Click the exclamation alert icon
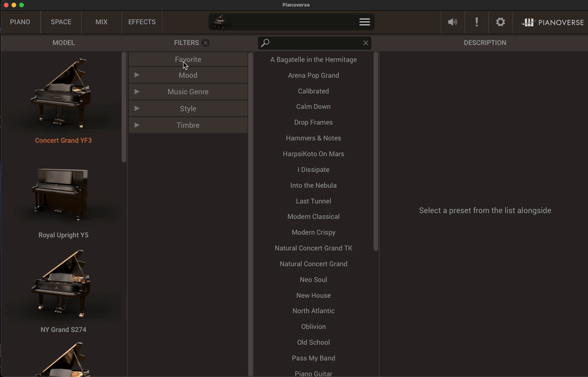Image resolution: width=588 pixels, height=377 pixels. [x=477, y=22]
